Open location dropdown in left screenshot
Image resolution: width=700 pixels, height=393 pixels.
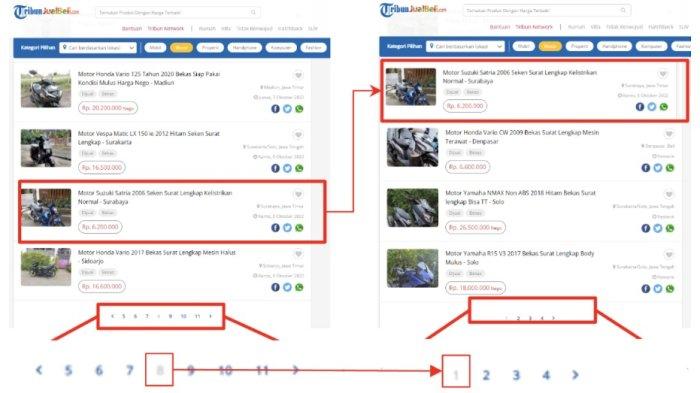(98, 47)
